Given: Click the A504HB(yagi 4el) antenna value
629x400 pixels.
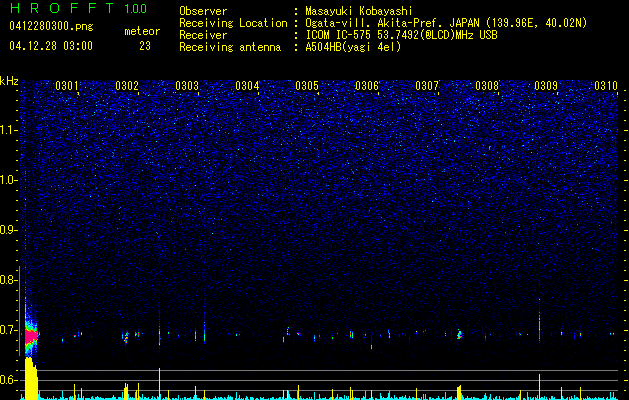Looking at the screenshot, I should [353, 47].
